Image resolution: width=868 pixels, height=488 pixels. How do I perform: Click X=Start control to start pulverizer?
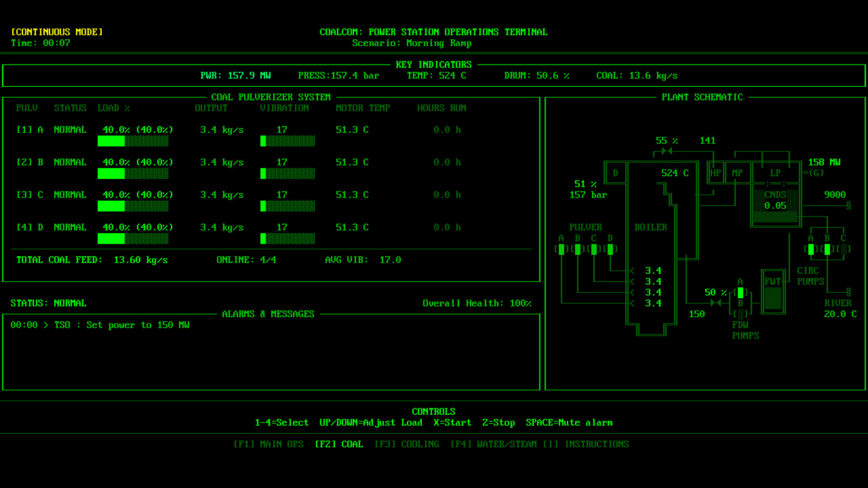(x=452, y=422)
